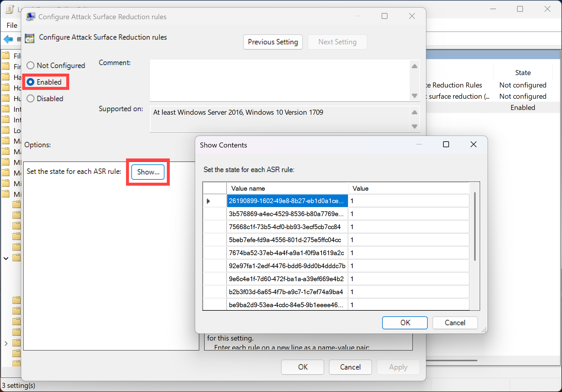Edit the Value cell of rule 75668c1f
562x392 pixels.
408,227
